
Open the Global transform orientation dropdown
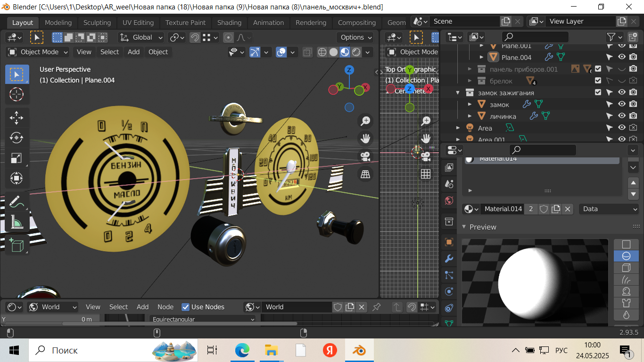[141, 37]
